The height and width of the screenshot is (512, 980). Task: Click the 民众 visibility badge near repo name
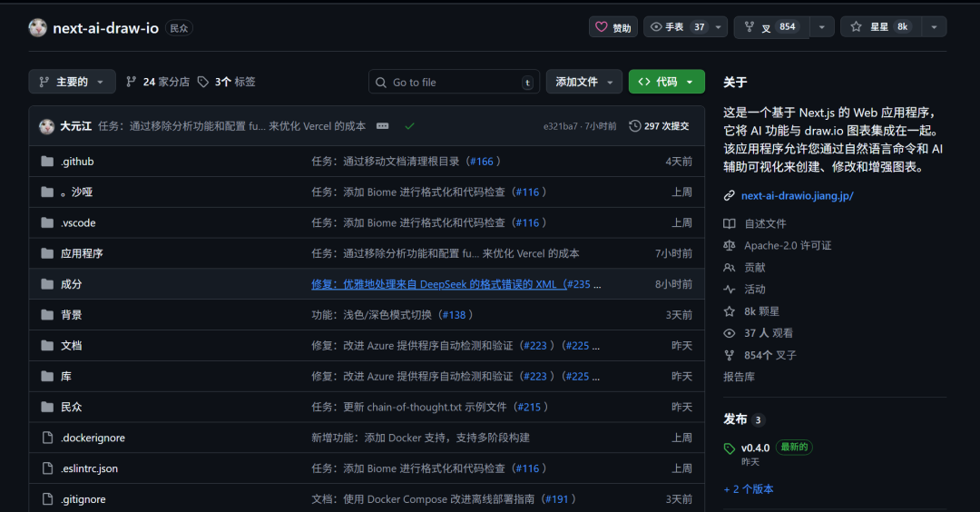pyautogui.click(x=179, y=28)
